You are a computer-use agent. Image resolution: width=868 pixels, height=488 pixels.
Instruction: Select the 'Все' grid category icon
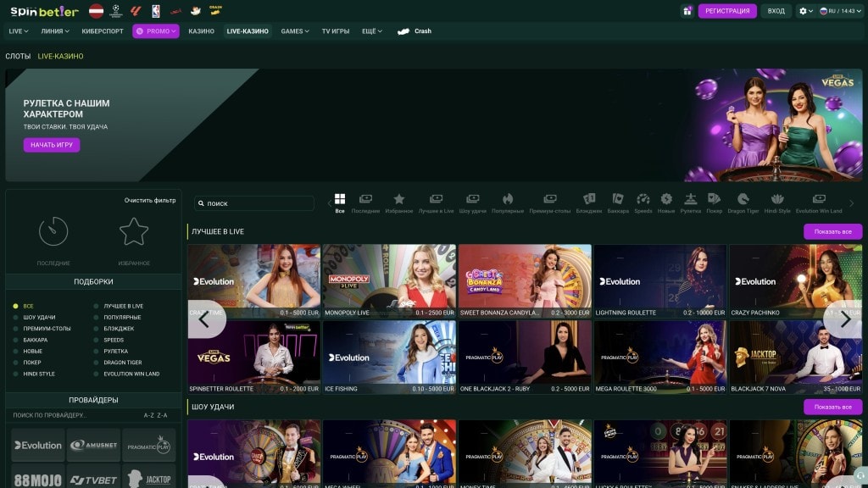click(x=340, y=203)
